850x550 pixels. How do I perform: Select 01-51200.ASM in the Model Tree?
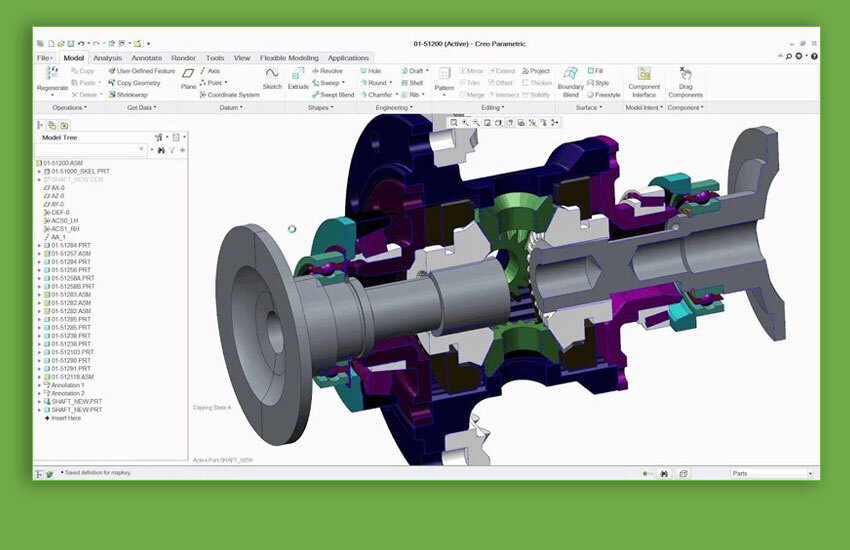[x=59, y=163]
